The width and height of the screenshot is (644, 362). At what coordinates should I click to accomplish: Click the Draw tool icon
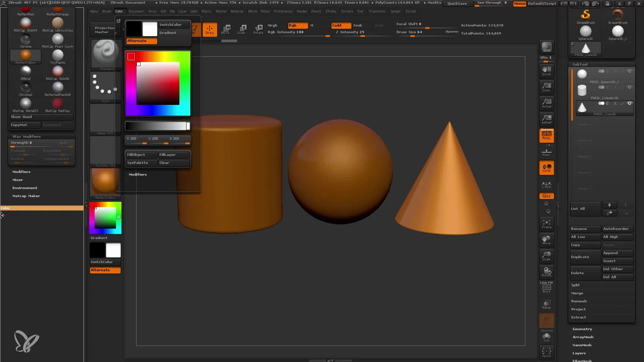(x=209, y=28)
